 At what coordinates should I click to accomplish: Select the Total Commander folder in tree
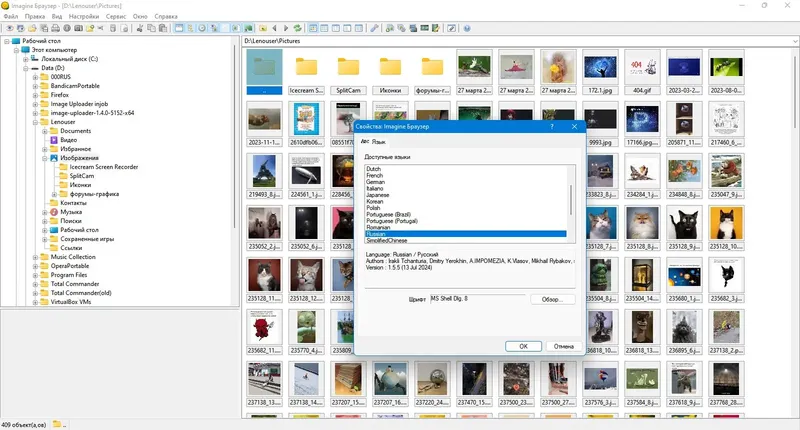point(74,284)
